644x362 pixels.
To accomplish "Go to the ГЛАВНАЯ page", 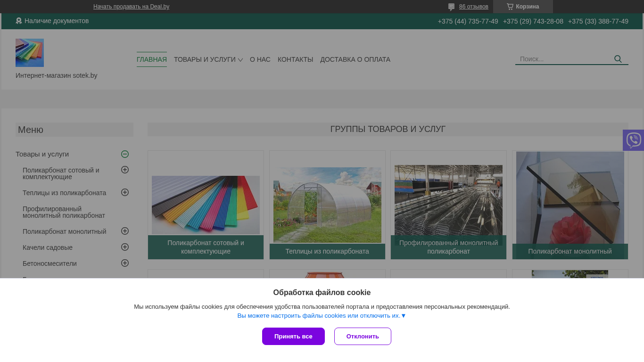I will coord(151,59).
